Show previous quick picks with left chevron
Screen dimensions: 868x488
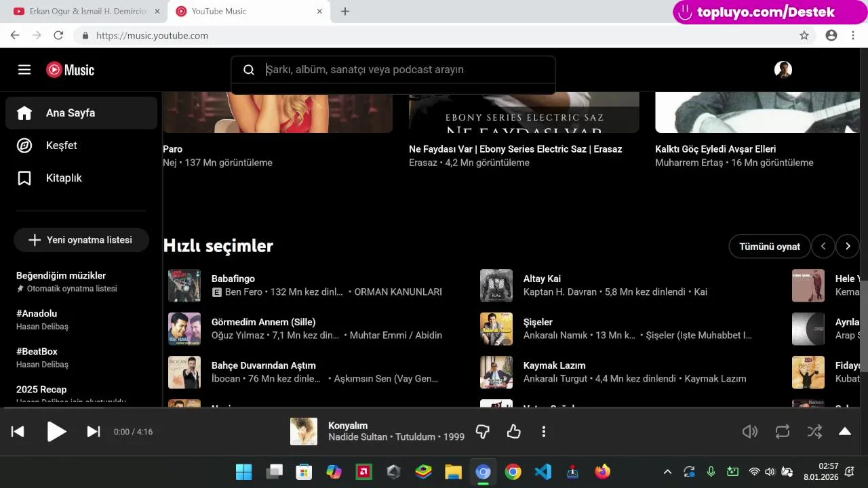coord(823,247)
